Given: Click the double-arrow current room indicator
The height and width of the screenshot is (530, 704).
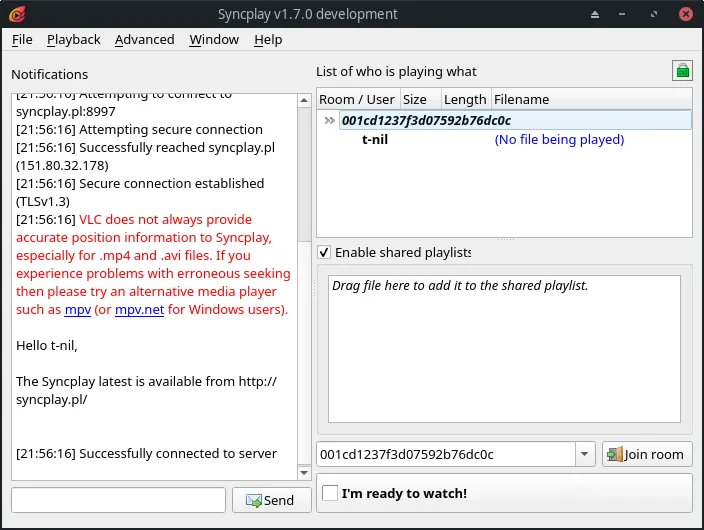Looking at the screenshot, I should coord(330,120).
